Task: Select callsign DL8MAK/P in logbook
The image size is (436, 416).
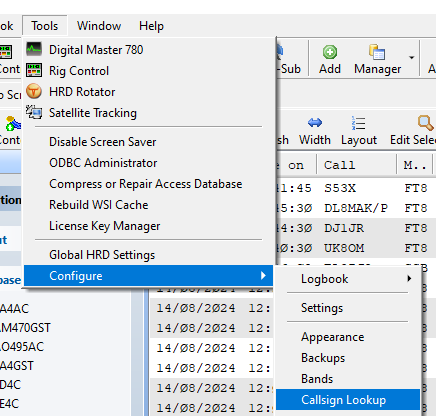Action: pyautogui.click(x=356, y=208)
